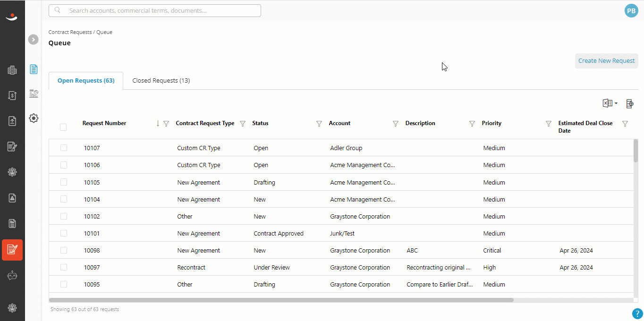Open the accounts buildings icon in the dark sidebar
Image resolution: width=644 pixels, height=321 pixels.
(x=12, y=70)
